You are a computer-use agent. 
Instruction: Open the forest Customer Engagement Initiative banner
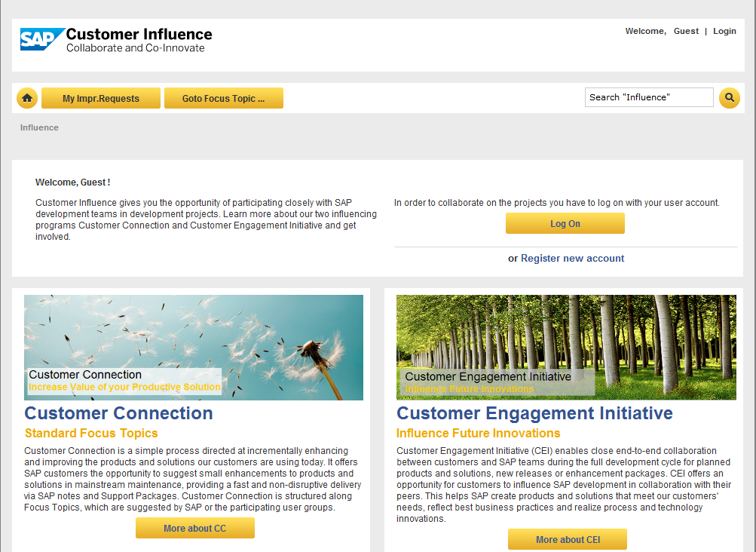click(566, 348)
